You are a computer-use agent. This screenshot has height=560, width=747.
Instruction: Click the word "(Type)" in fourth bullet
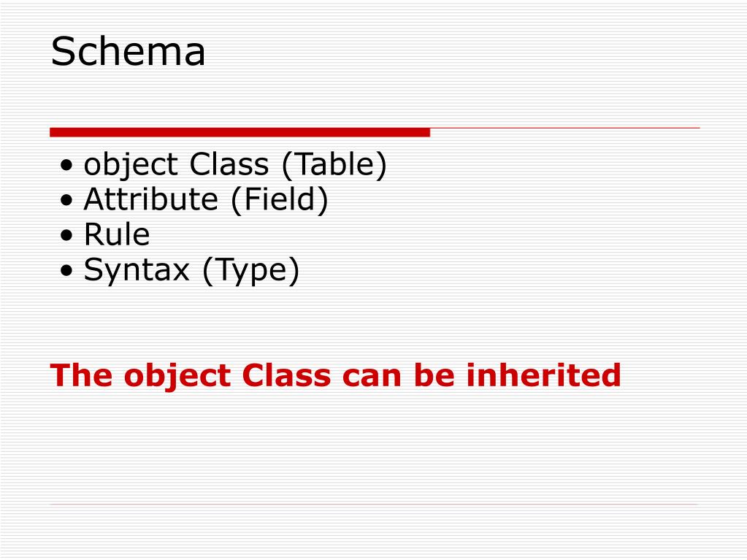[251, 270]
